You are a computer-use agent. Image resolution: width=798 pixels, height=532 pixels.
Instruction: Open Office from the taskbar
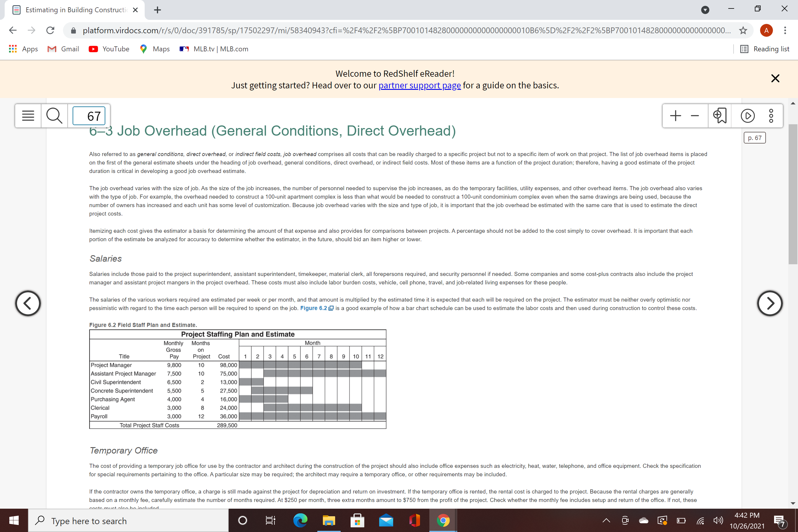(x=415, y=520)
